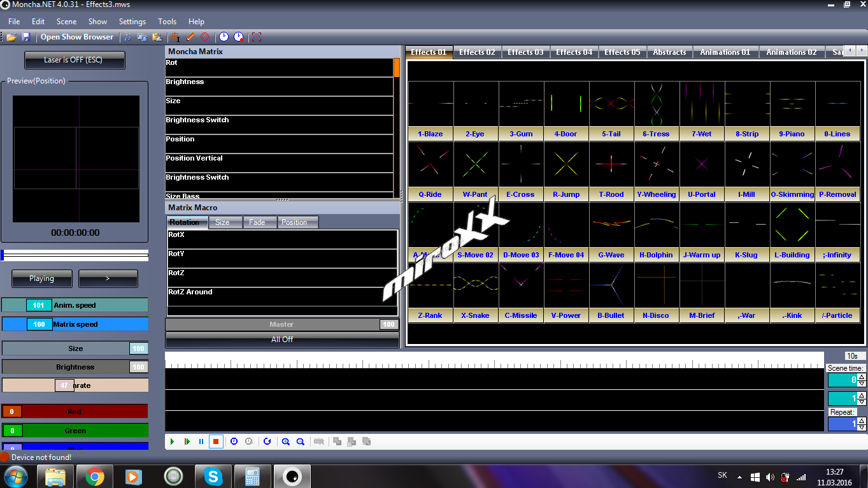
Task: Click the red circle icon in toolbar
Action: (x=204, y=37)
